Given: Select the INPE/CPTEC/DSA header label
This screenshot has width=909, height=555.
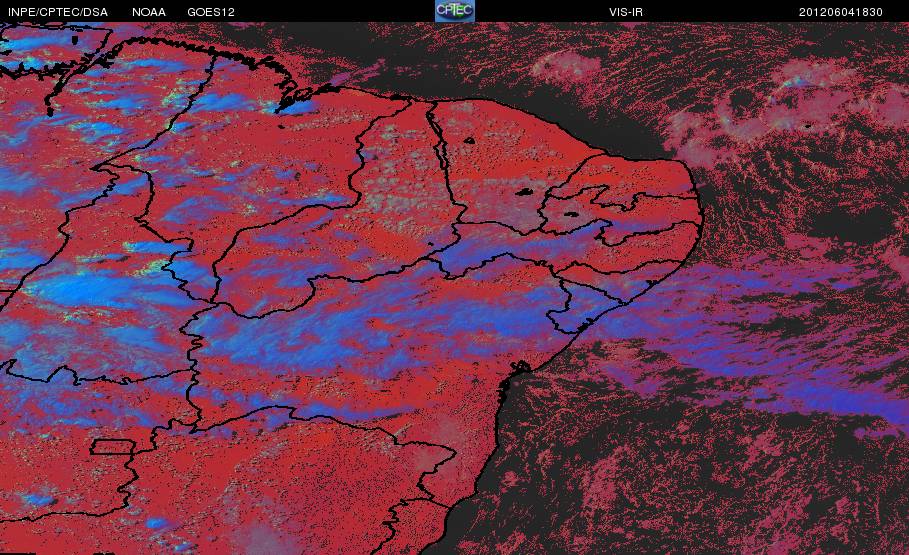Looking at the screenshot, I should click(58, 12).
